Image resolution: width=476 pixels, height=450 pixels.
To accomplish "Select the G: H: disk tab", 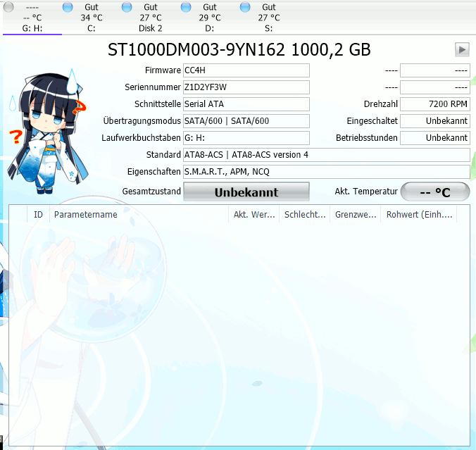I will coord(32,18).
